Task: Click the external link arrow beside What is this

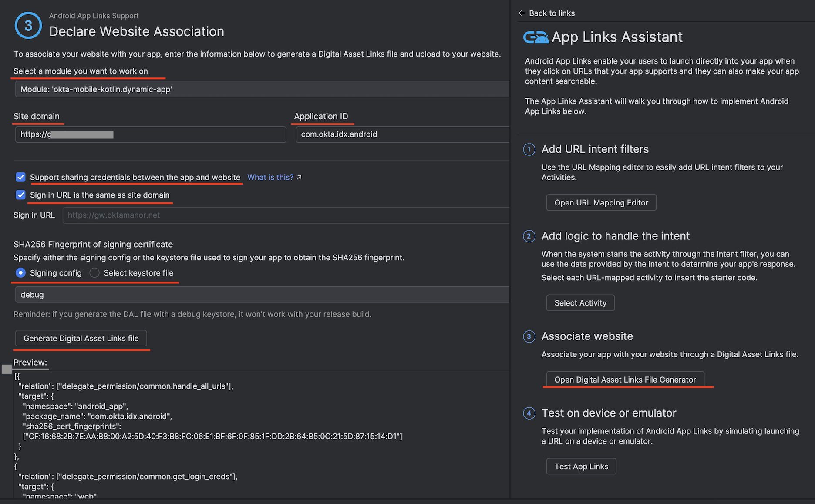Action: pyautogui.click(x=299, y=177)
